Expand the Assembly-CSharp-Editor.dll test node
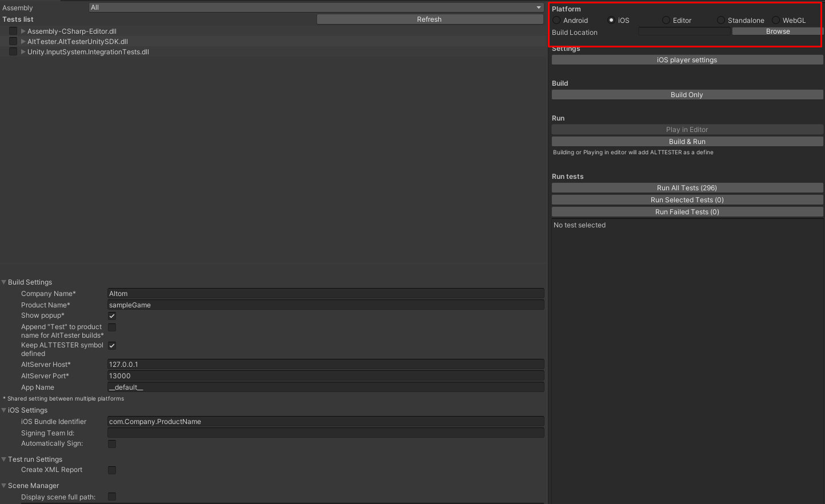Viewport: 825px width, 504px height. tap(23, 31)
